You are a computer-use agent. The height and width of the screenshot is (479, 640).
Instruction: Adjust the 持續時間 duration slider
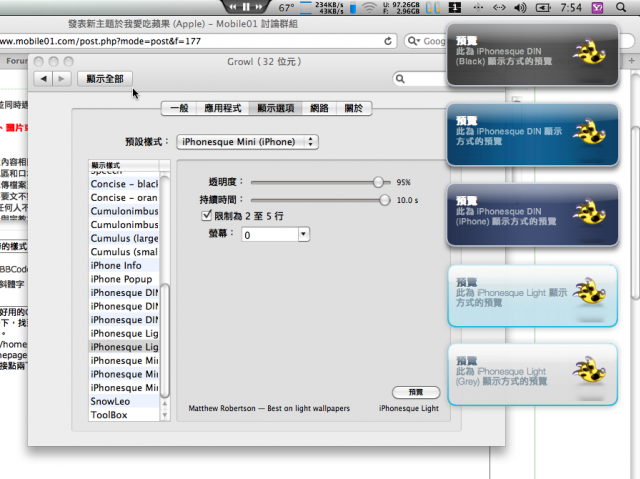(x=384, y=200)
